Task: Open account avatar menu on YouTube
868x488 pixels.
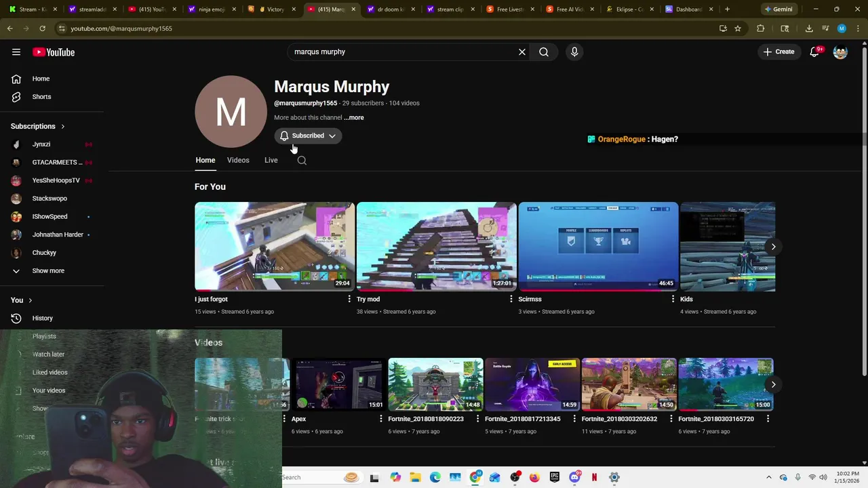Action: [840, 52]
